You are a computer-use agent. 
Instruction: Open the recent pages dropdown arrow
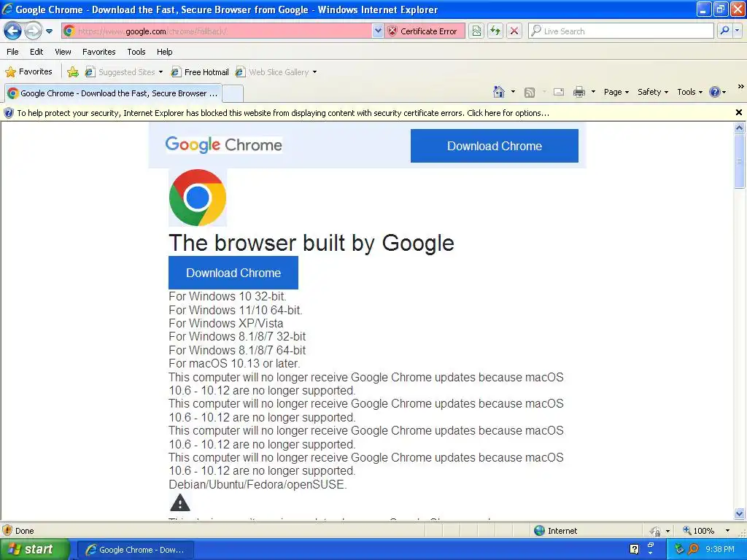[x=49, y=31]
